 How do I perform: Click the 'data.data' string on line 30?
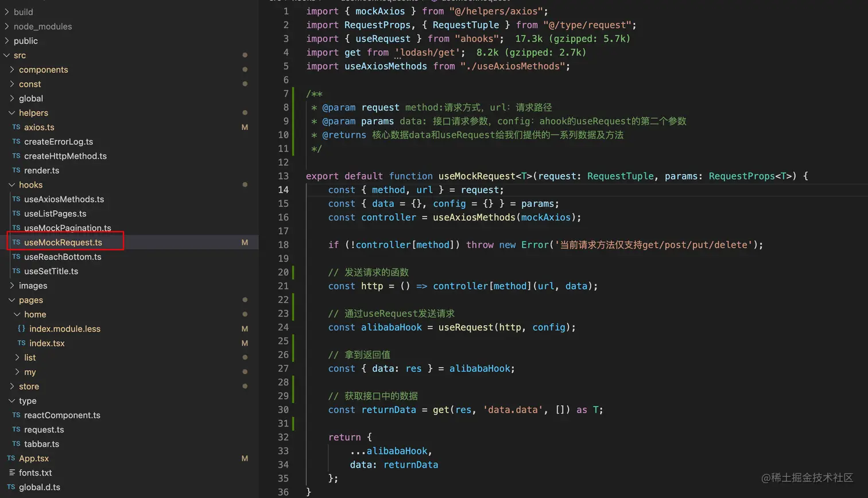(513, 410)
